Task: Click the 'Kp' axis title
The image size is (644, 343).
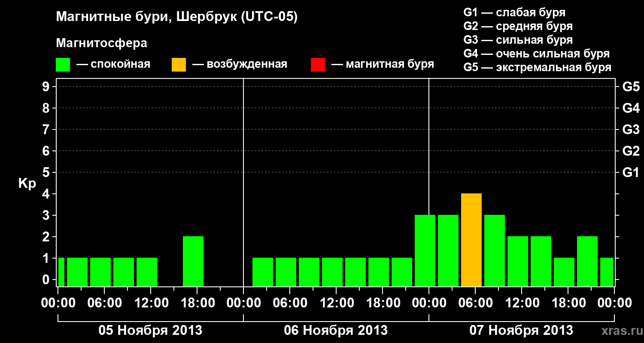Action: (x=27, y=184)
